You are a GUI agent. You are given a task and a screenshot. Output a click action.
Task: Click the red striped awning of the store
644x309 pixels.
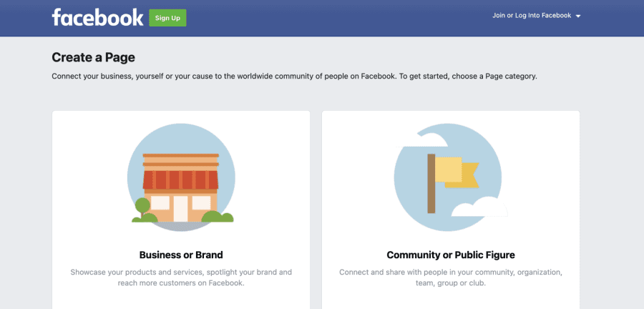tap(180, 179)
